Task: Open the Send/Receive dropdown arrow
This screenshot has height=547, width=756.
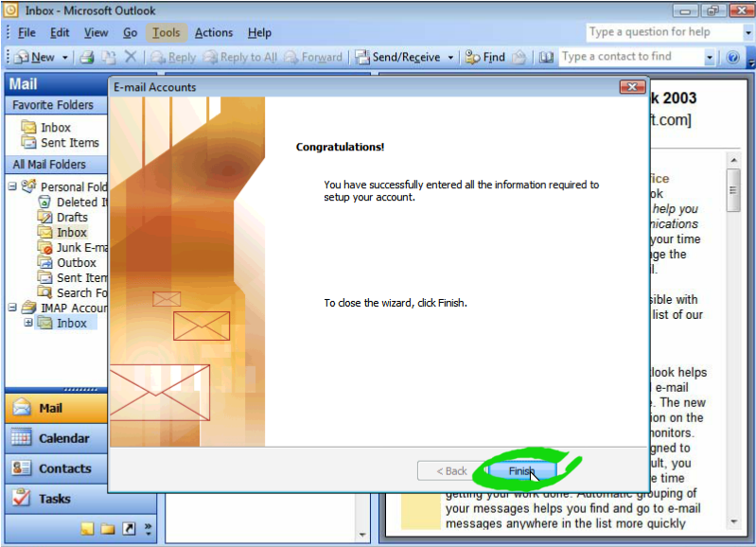Action: (x=450, y=58)
